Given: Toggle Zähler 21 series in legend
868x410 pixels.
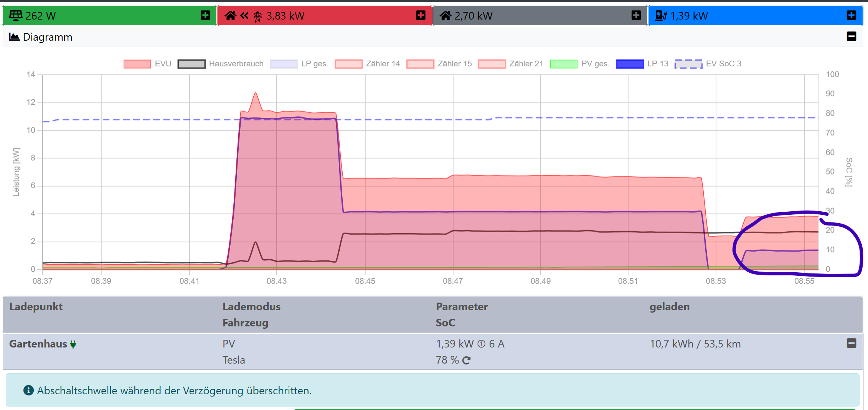Looking at the screenshot, I should click(x=511, y=64).
